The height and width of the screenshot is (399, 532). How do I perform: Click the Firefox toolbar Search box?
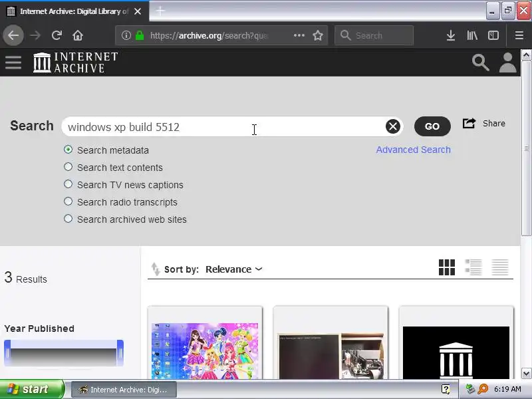tap(374, 35)
